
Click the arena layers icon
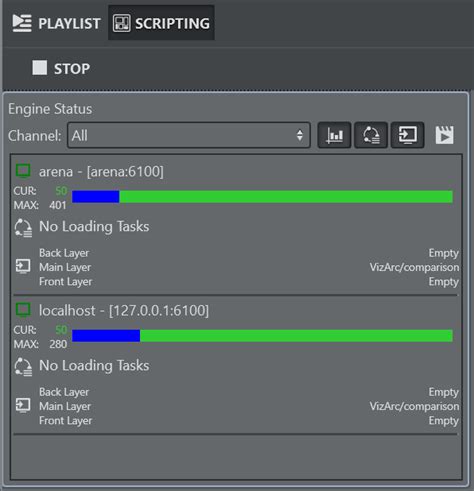23,267
